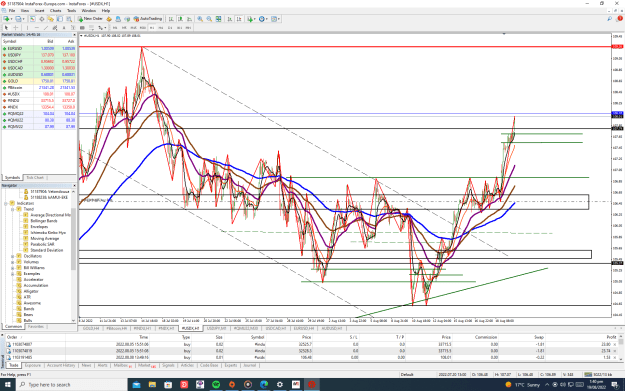Click the New Order button
This screenshot has width=625, height=391.
(x=90, y=19)
